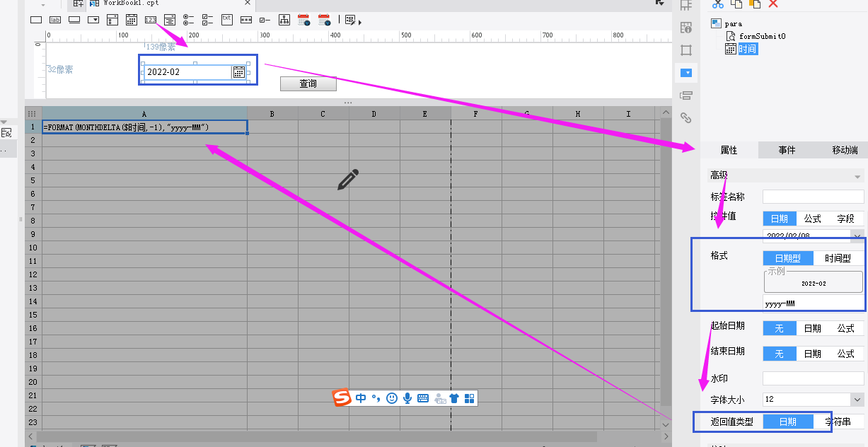Viewport: 868px width, 447px height.
Task: Toggle Sogou IME Chinese mode icon
Action: [361, 398]
